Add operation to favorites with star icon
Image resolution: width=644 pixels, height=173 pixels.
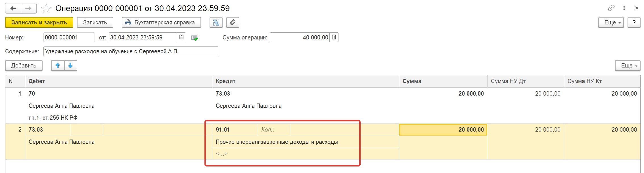pyautogui.click(x=46, y=9)
